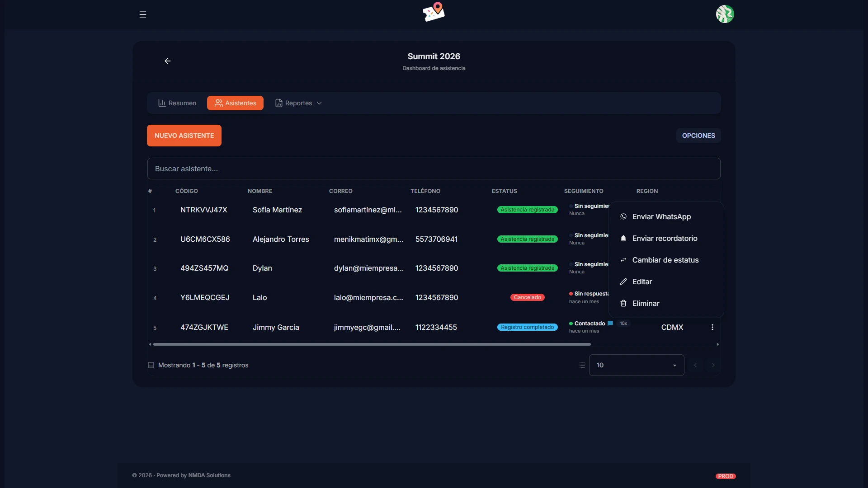Open the hamburger navigation menu
The width and height of the screenshot is (868, 488).
point(143,14)
